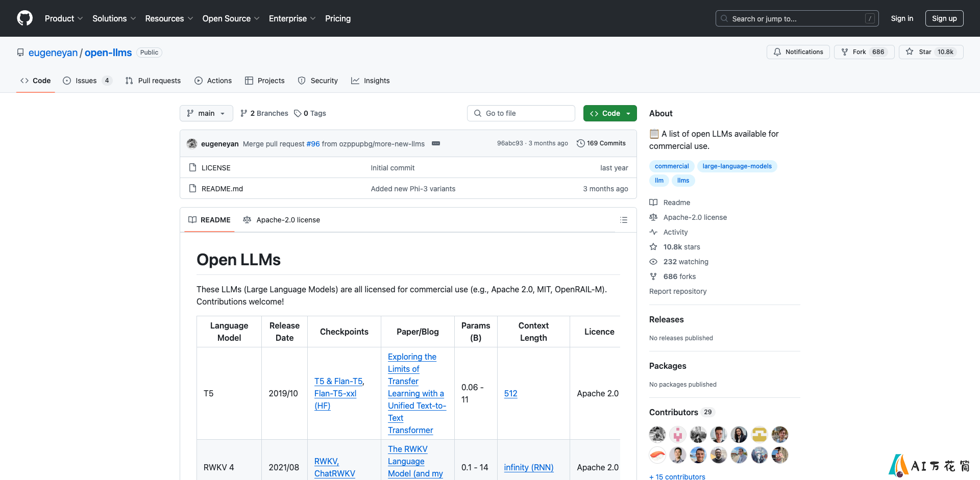980x480 pixels.
Task: Open the Insights tab
Action: (371, 81)
